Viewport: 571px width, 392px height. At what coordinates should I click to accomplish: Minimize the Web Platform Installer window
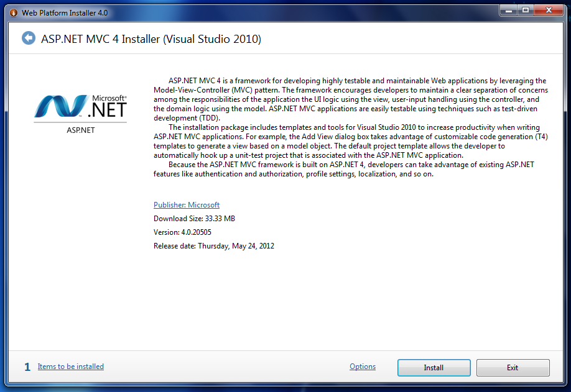coord(509,11)
